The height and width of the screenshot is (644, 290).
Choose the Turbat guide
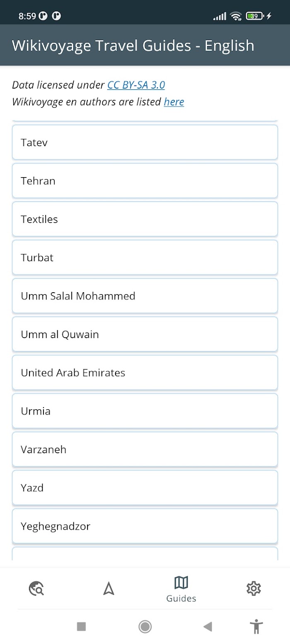point(145,257)
